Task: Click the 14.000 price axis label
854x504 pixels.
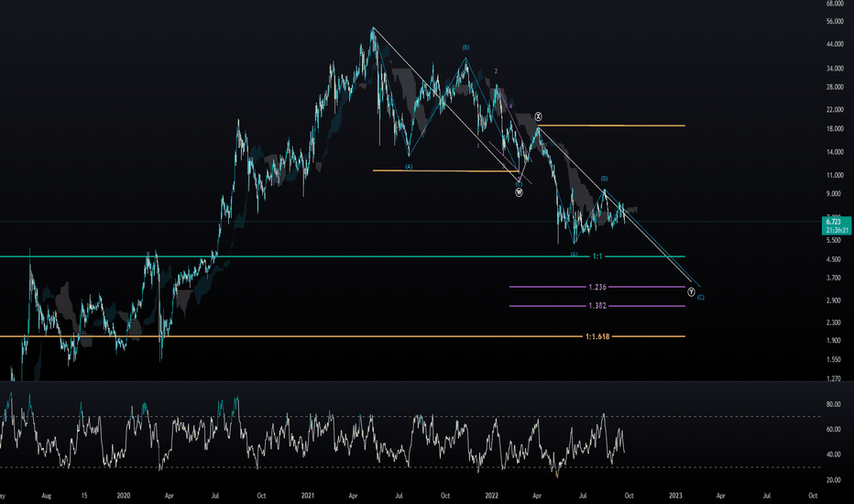Action: (835, 152)
